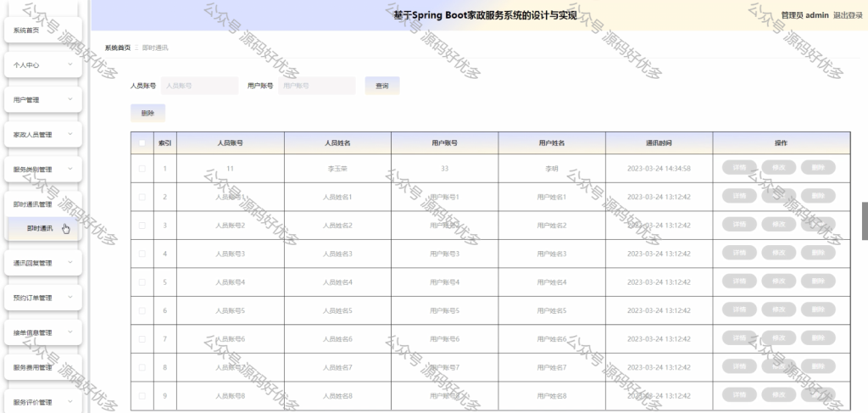Expand the 服务类别管理 sidebar menu
868x413 pixels.
tap(43, 170)
